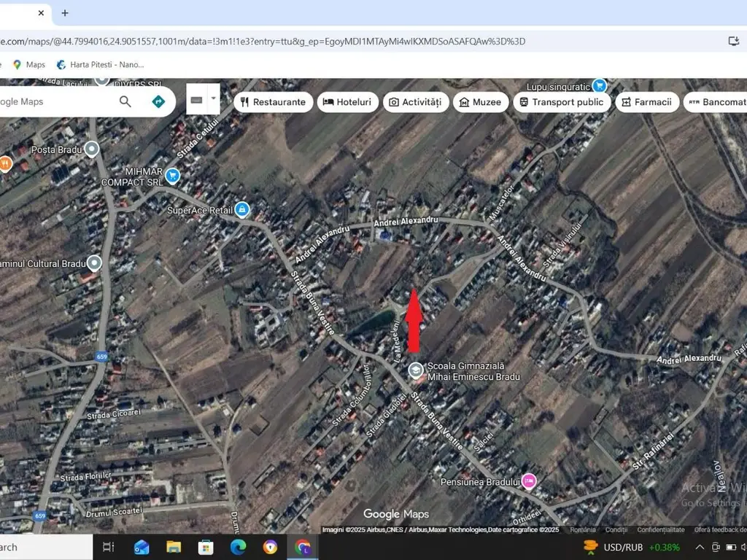
Task: Click the browser address bar URL
Action: [263, 42]
